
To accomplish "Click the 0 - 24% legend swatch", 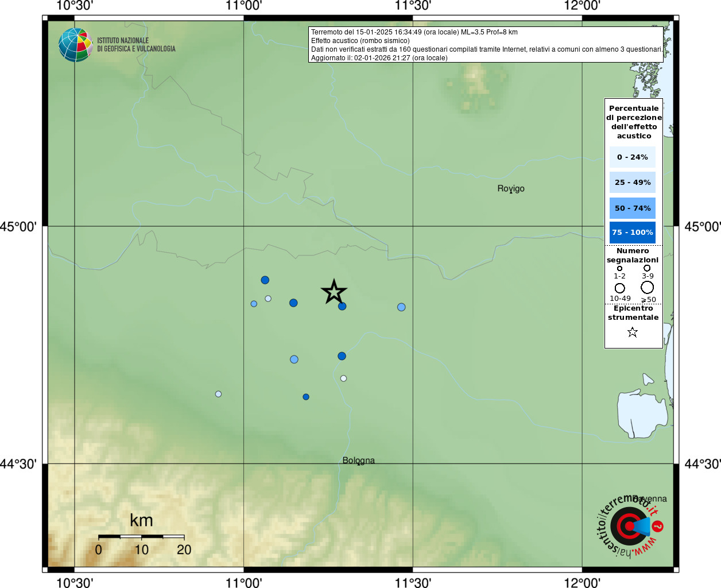I will pos(633,157).
